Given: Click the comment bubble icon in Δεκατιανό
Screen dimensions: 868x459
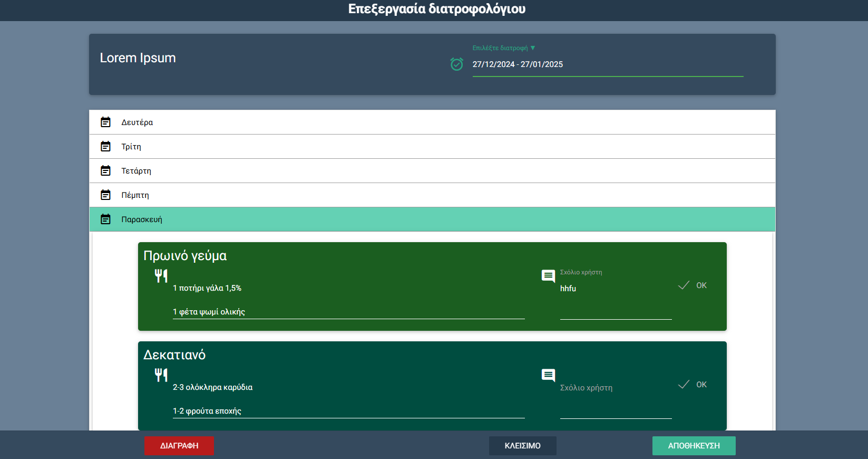Looking at the screenshot, I should pos(548,375).
